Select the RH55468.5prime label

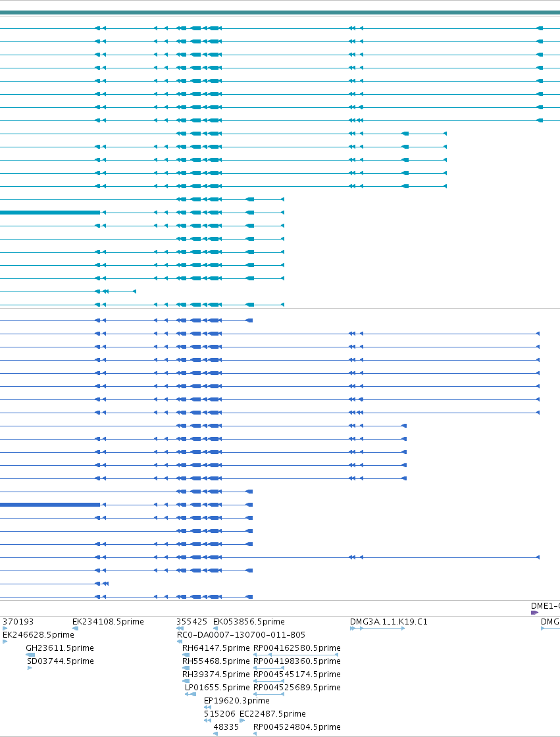216,661
